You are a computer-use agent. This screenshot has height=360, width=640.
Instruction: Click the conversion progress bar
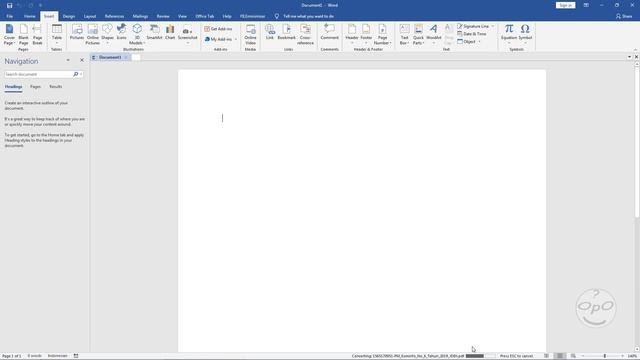(480, 356)
